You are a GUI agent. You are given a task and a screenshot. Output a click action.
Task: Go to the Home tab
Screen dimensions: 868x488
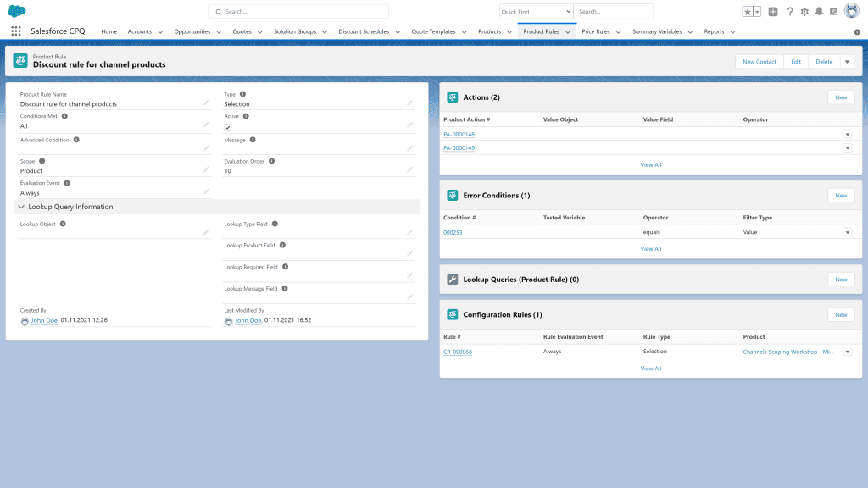click(x=109, y=31)
